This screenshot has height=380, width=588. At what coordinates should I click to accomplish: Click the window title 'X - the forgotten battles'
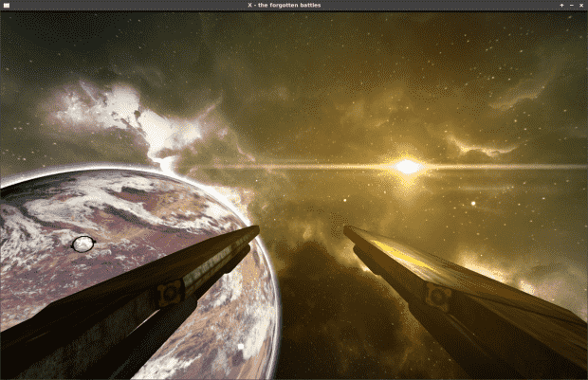coord(293,5)
